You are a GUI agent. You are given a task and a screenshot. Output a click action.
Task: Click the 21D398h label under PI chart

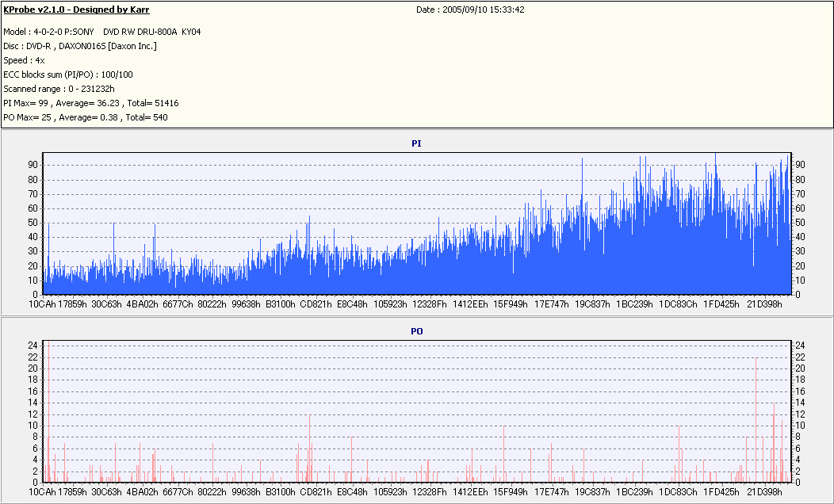click(764, 304)
